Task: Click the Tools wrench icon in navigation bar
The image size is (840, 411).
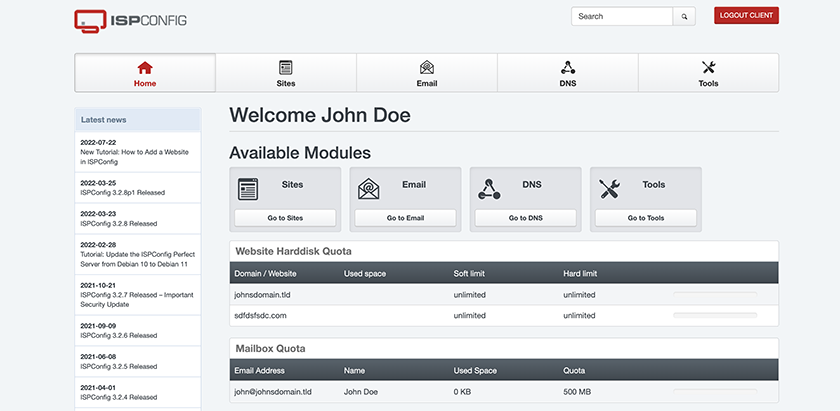Action: pyautogui.click(x=708, y=68)
